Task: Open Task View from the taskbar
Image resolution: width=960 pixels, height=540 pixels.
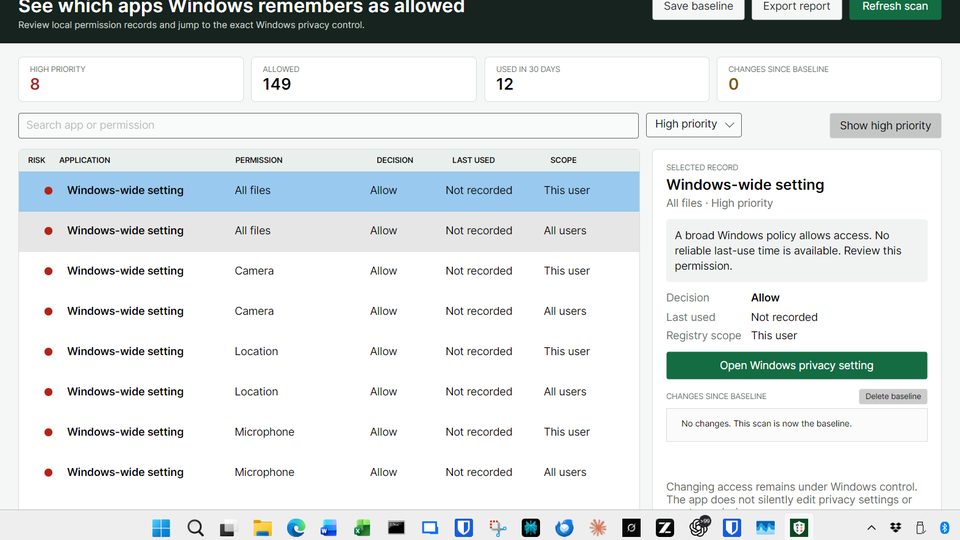Action: 228,527
